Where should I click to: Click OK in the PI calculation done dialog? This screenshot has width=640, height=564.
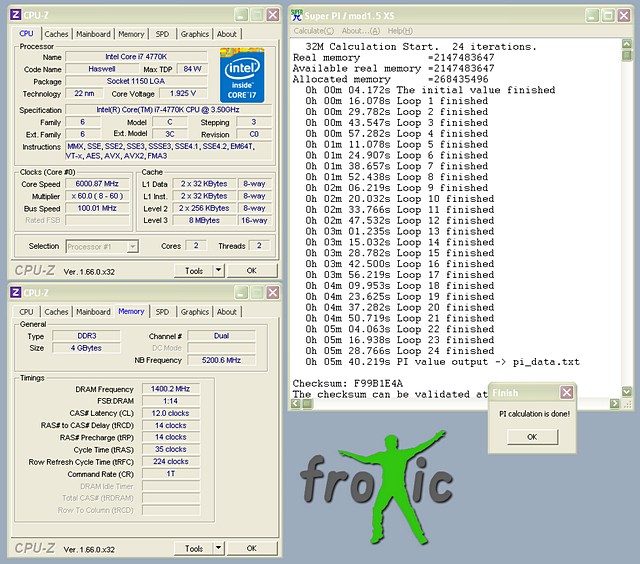[x=532, y=437]
